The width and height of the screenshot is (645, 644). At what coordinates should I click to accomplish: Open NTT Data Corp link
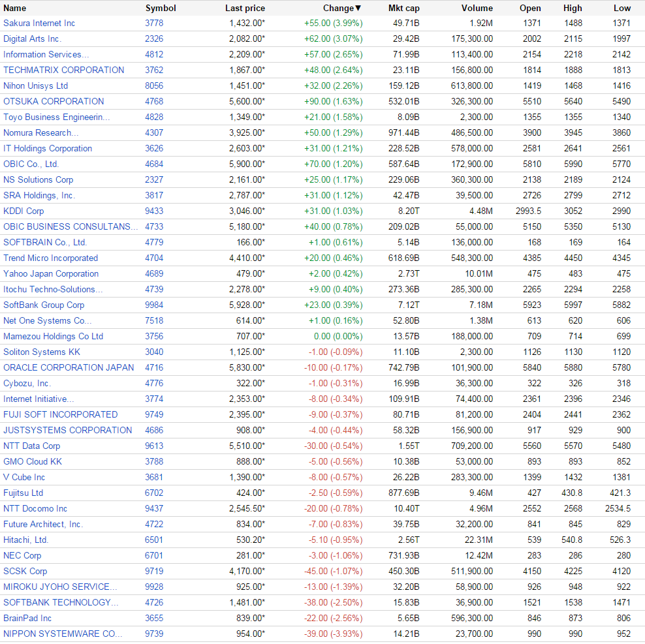click(x=32, y=446)
